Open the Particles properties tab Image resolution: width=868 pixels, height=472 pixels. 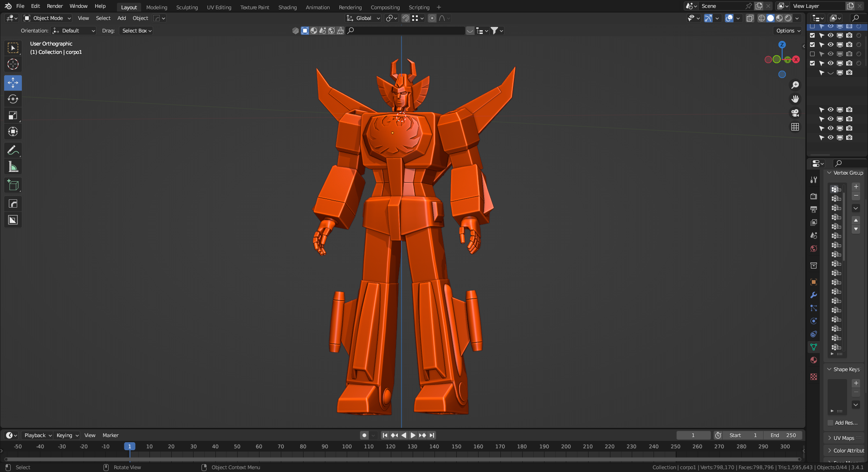814,308
